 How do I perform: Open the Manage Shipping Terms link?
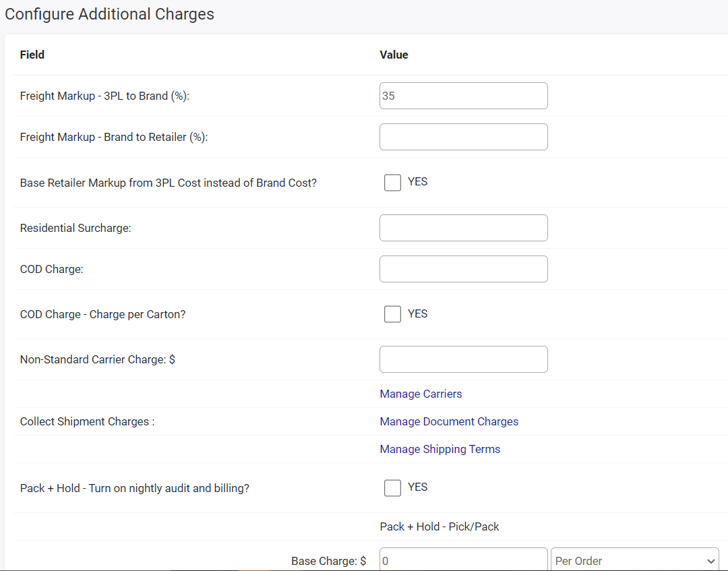point(439,449)
